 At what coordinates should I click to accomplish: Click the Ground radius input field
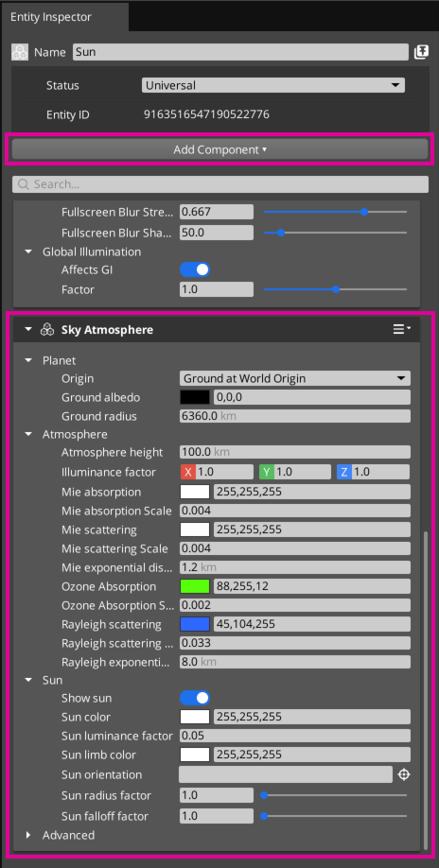click(x=295, y=416)
